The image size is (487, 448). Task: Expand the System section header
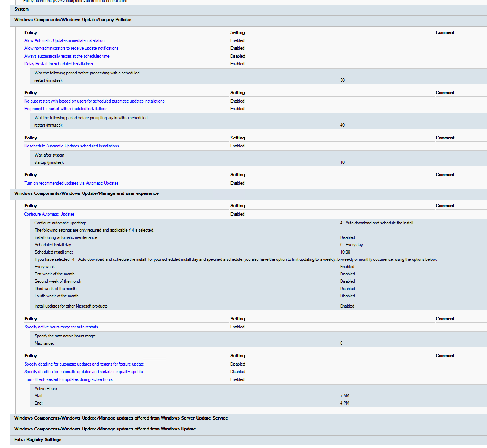248,10
